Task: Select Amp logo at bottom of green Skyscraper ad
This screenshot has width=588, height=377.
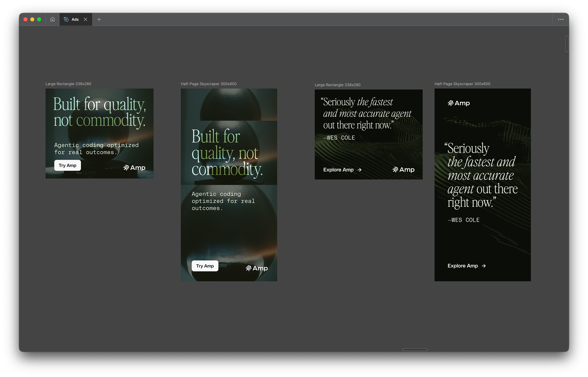Action: 257,268
